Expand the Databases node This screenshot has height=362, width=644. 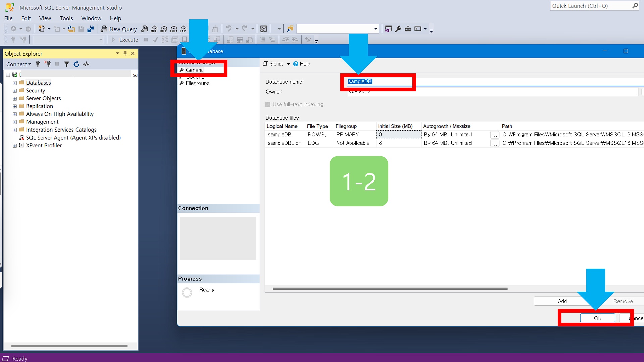(15, 83)
